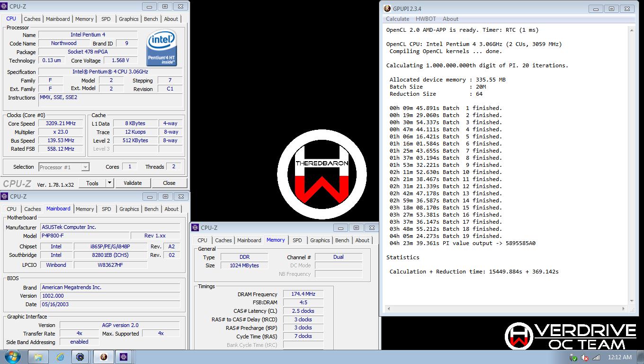Open the About menu in GPUPI
Image resolution: width=644 pixels, height=364 pixels.
(x=450, y=19)
